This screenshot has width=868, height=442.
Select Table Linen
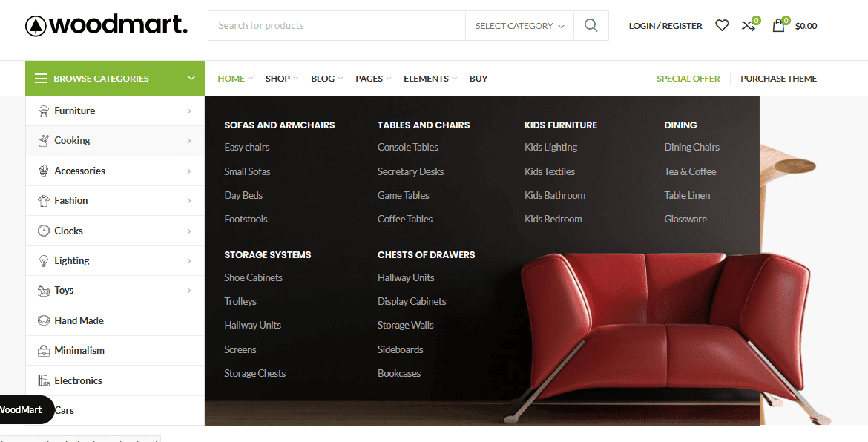(687, 195)
